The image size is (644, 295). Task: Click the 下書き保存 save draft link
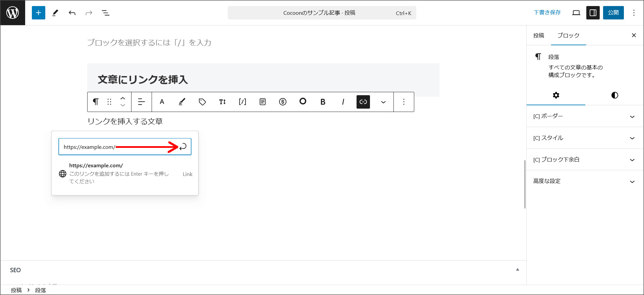[x=547, y=13]
